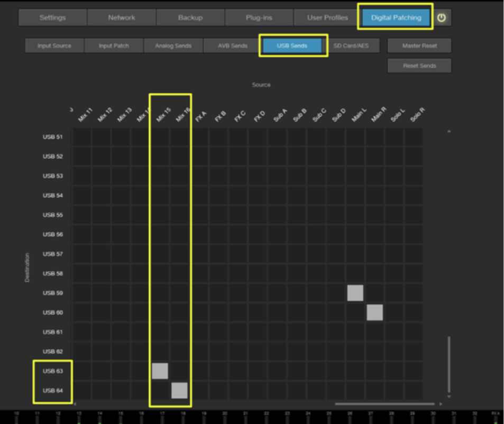Open the User Profiles tab

tap(327, 17)
